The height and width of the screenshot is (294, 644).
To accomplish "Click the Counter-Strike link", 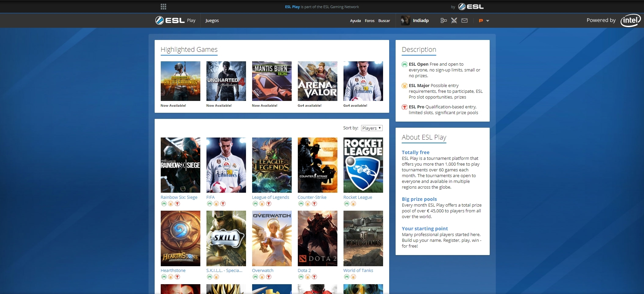I will coord(312,197).
